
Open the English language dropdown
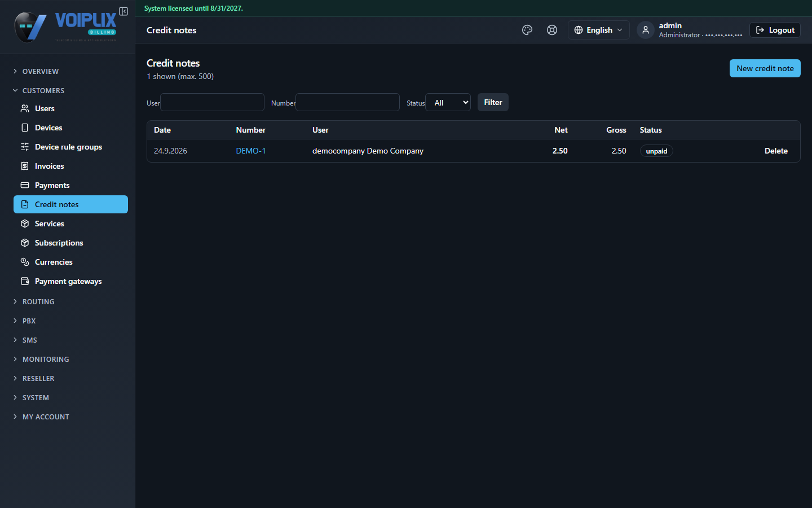(598, 30)
